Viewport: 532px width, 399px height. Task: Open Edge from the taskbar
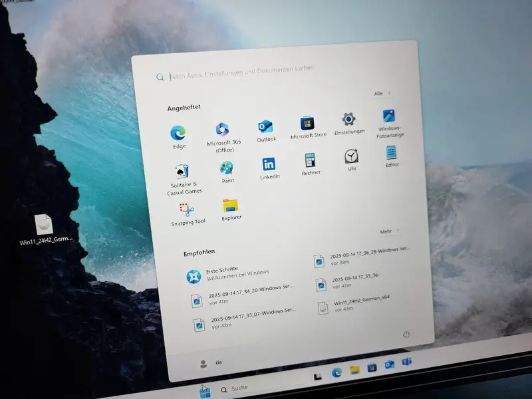[336, 373]
